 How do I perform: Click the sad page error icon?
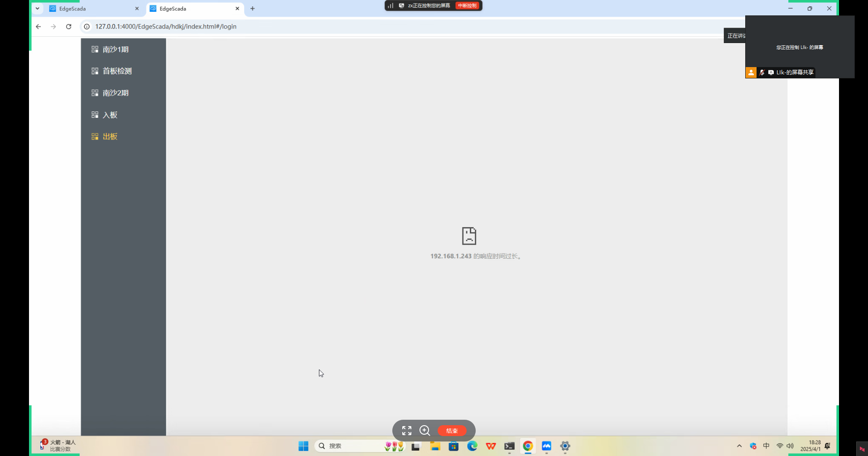point(469,236)
